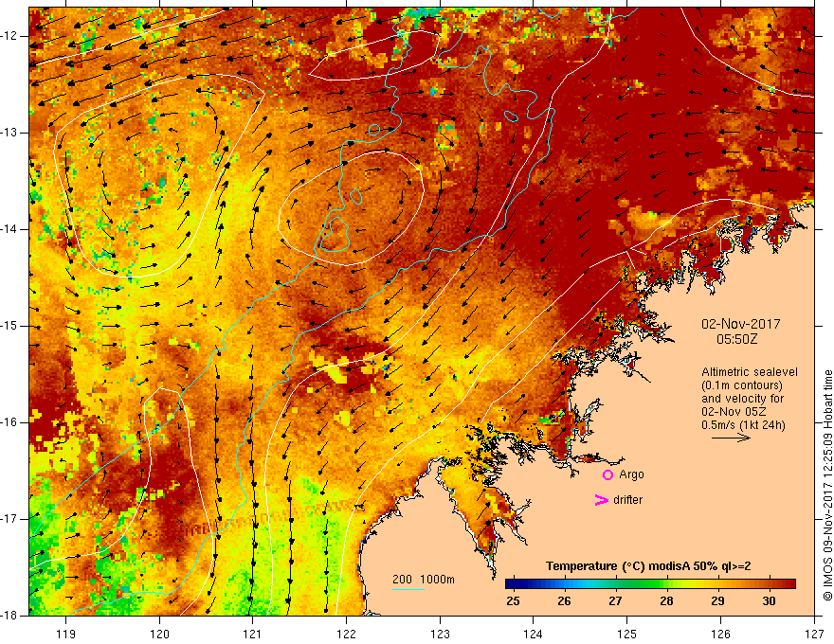Click the IMOS copyright timestamp text
This screenshot has width=834, height=644.
(827, 486)
